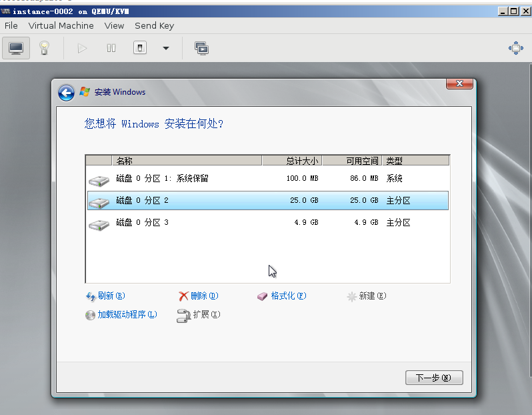The height and width of the screenshot is (415, 532).
Task: Click the 下一步(N) next button
Action: coord(434,378)
